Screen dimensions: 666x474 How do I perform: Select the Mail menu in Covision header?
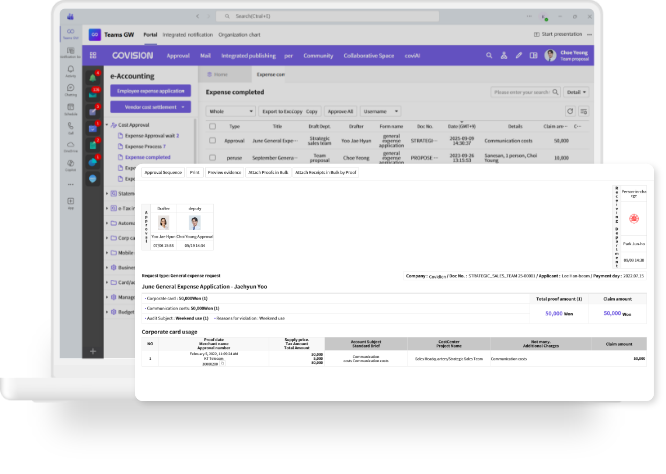(207, 56)
